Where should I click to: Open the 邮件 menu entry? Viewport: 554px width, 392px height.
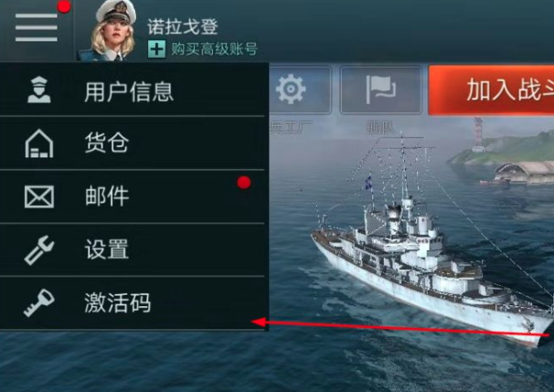[133, 196]
